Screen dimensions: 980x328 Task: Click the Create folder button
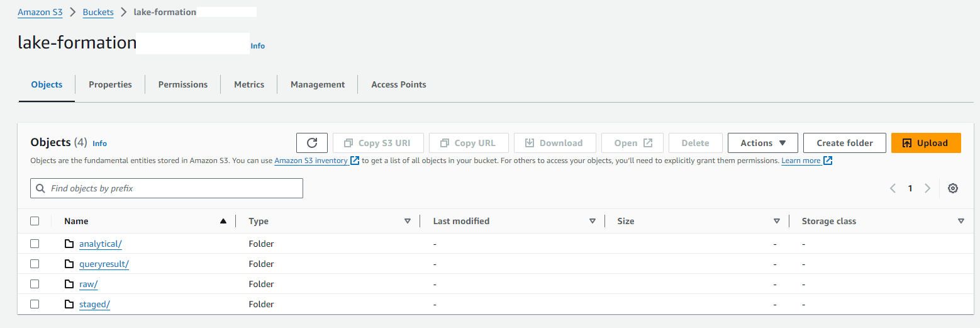coord(845,143)
